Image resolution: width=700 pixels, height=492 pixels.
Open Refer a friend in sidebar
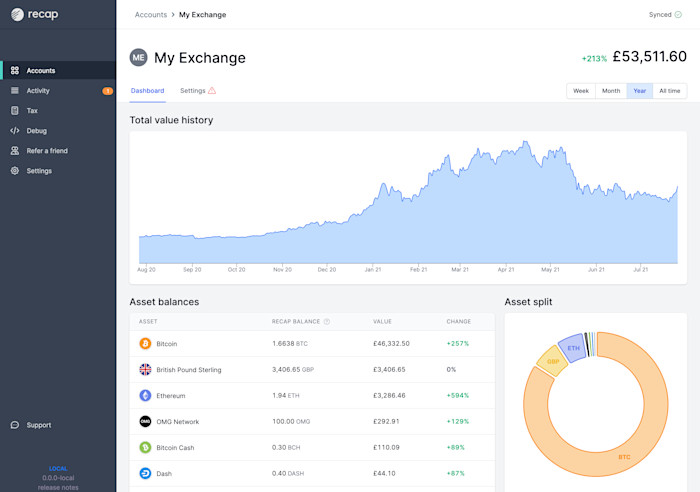58,151
